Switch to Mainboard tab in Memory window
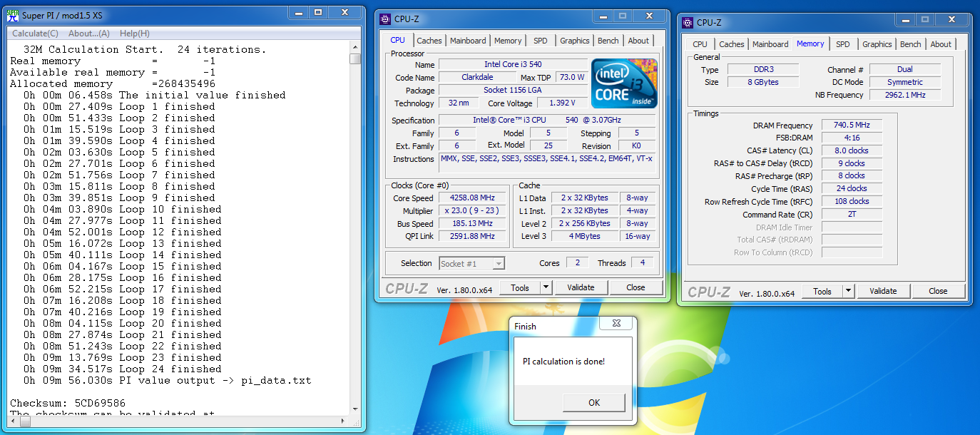 (x=771, y=44)
